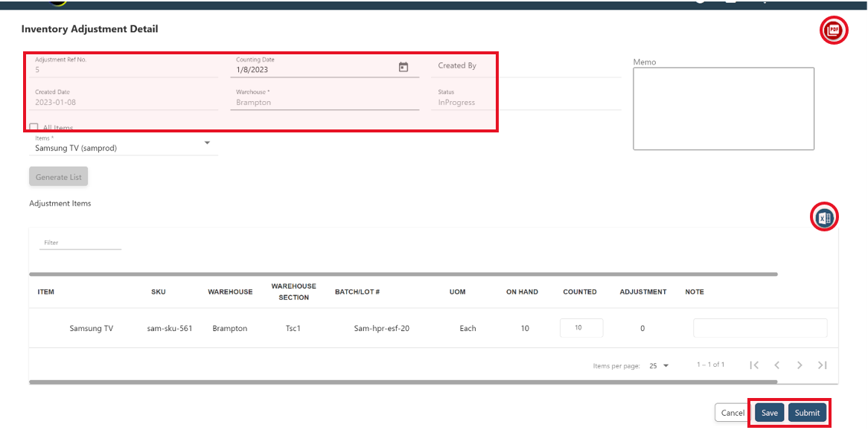Image resolution: width=868 pixels, height=430 pixels.
Task: Export the adjustment detail as PDF
Action: coord(834,31)
